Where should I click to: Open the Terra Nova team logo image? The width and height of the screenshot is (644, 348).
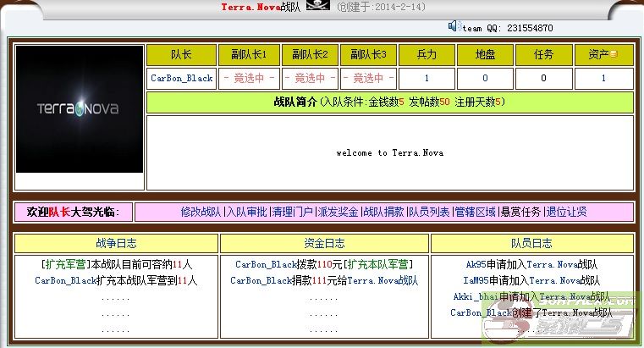[x=80, y=109]
